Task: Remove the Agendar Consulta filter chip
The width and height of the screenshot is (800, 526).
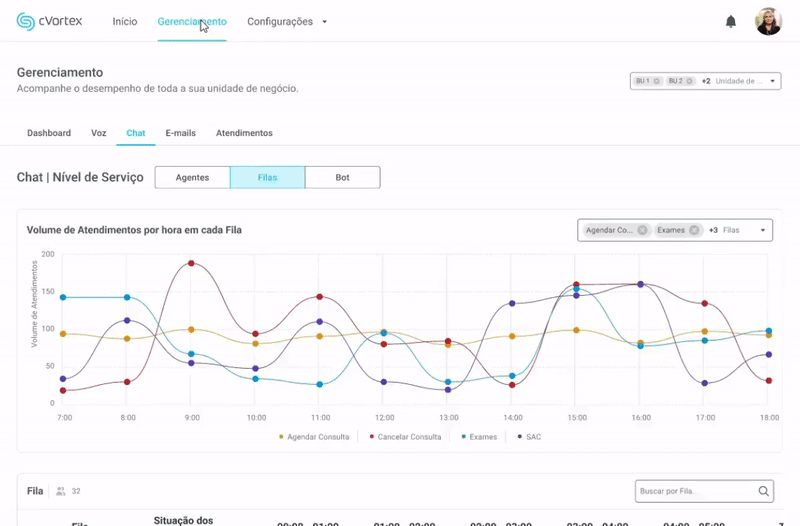Action: (643, 230)
